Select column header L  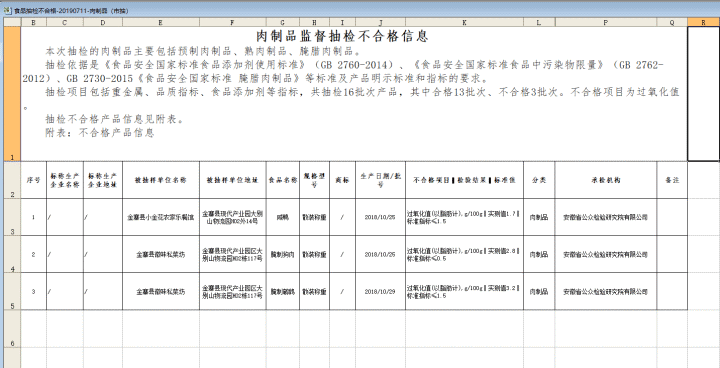pyautogui.click(x=540, y=22)
